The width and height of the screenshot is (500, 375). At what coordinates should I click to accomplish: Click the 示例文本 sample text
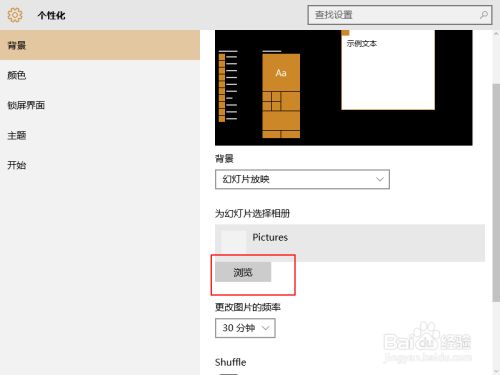(362, 44)
